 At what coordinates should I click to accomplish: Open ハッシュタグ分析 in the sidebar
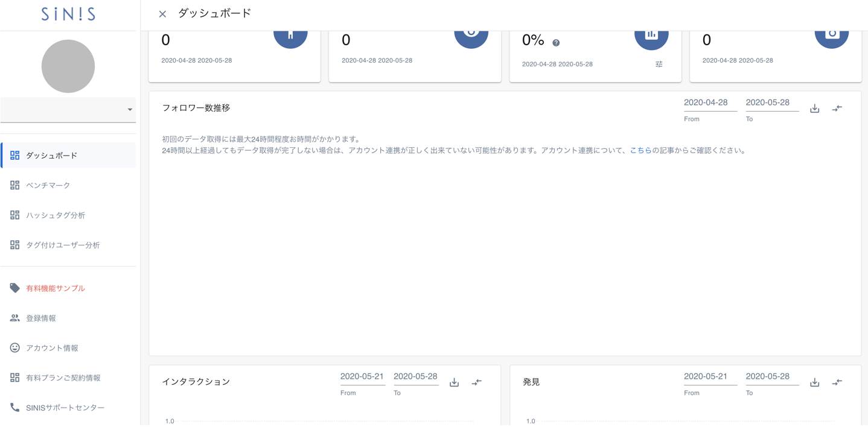click(56, 215)
